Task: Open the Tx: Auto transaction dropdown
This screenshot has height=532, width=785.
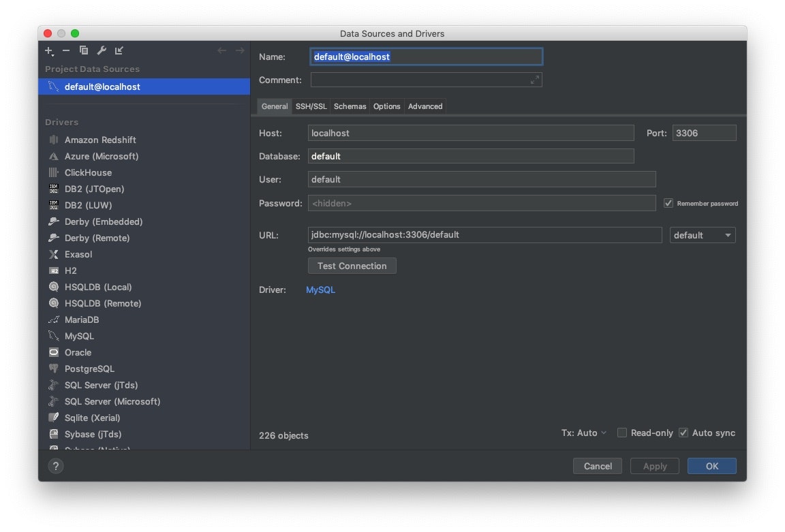Action: point(584,433)
